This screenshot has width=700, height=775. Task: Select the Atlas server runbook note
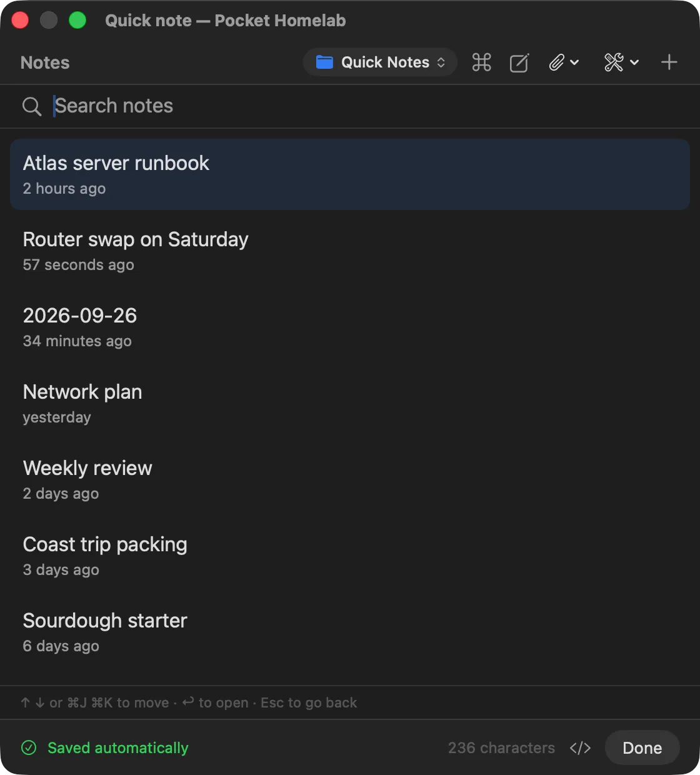[350, 174]
